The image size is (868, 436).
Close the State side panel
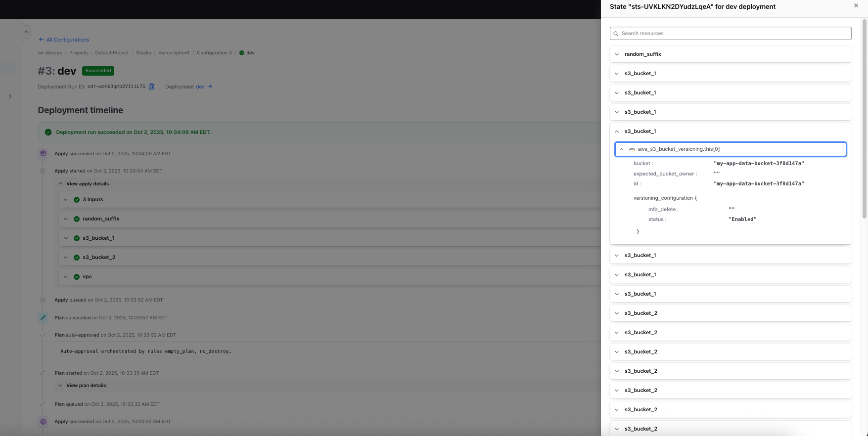[x=856, y=6]
